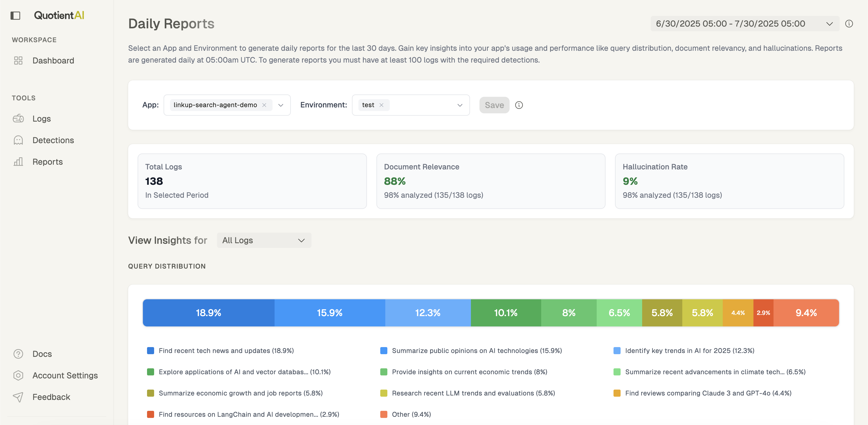The height and width of the screenshot is (425, 868).
Task: Click the Reports bar chart icon
Action: coord(18,162)
